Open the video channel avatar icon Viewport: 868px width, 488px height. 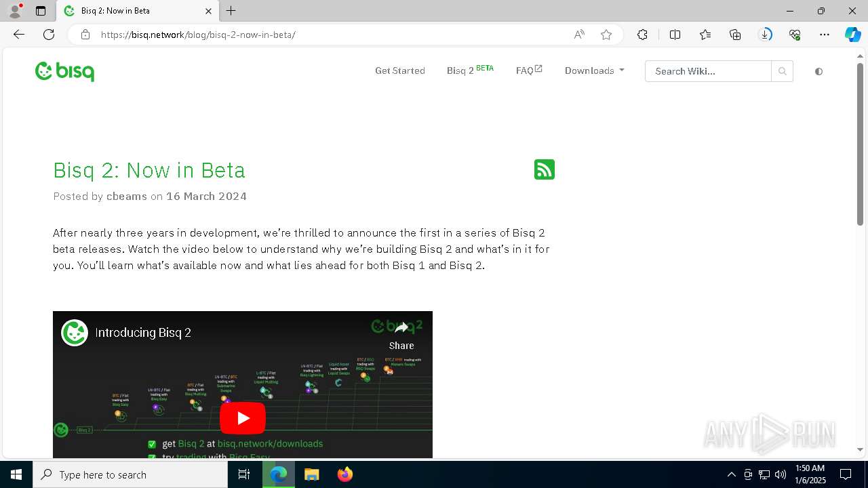75,333
